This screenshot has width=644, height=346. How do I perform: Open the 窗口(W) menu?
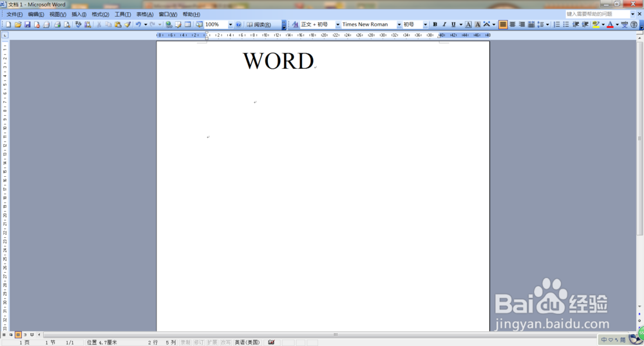[167, 14]
